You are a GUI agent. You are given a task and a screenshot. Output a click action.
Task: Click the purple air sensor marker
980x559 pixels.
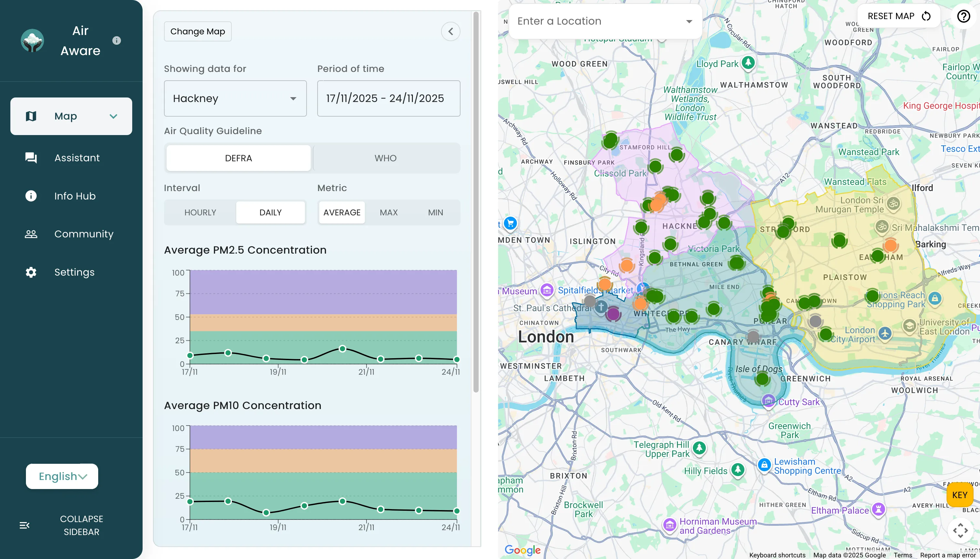613,314
